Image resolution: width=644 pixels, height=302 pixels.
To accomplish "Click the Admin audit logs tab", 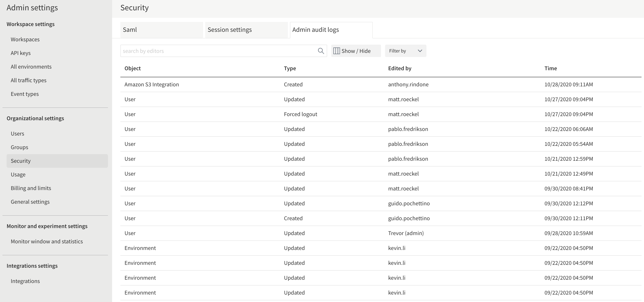I will click(315, 29).
